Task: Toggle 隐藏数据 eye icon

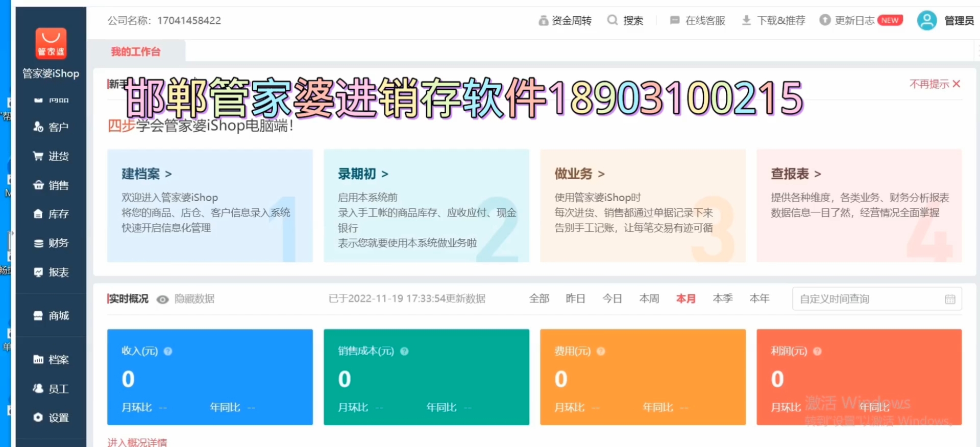Action: 162,300
